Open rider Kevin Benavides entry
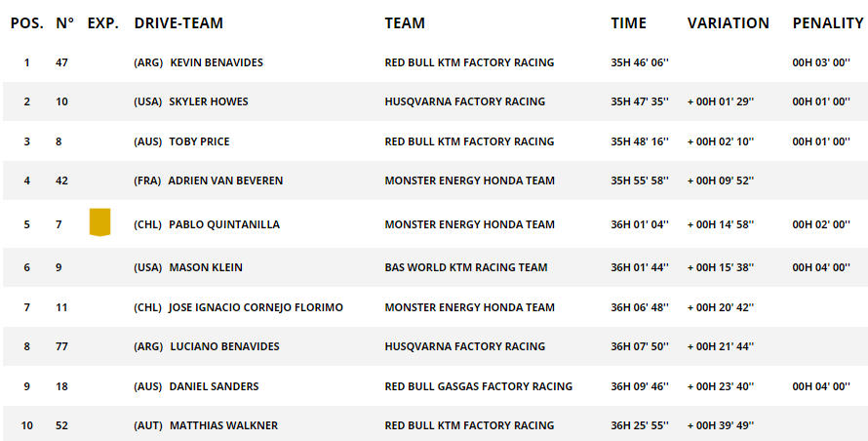 (217, 62)
